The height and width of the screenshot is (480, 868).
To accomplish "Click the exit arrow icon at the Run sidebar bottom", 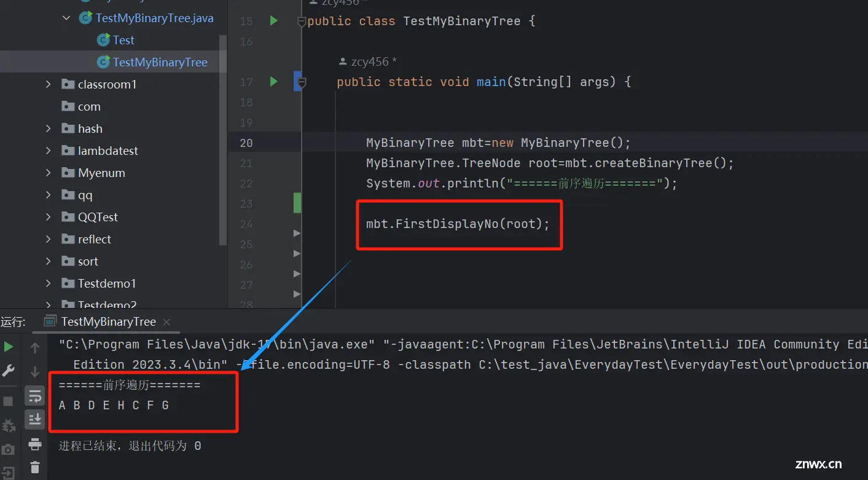I will [9, 473].
